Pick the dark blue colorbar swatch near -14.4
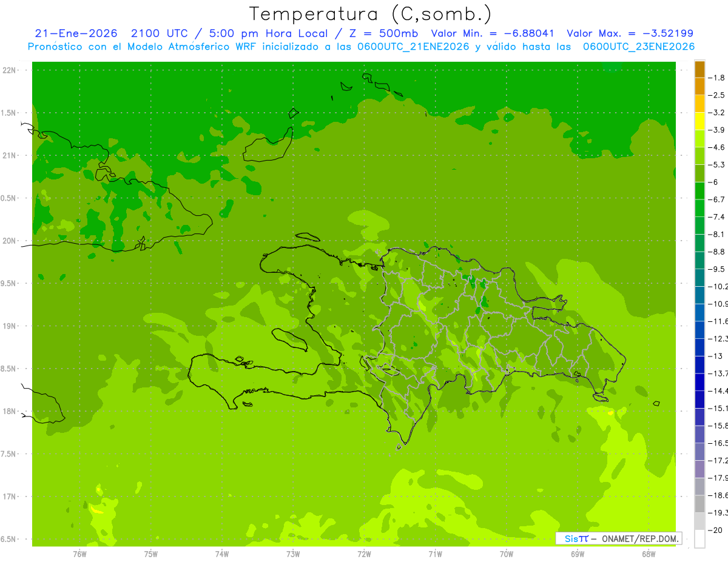The image size is (728, 562). (x=699, y=382)
